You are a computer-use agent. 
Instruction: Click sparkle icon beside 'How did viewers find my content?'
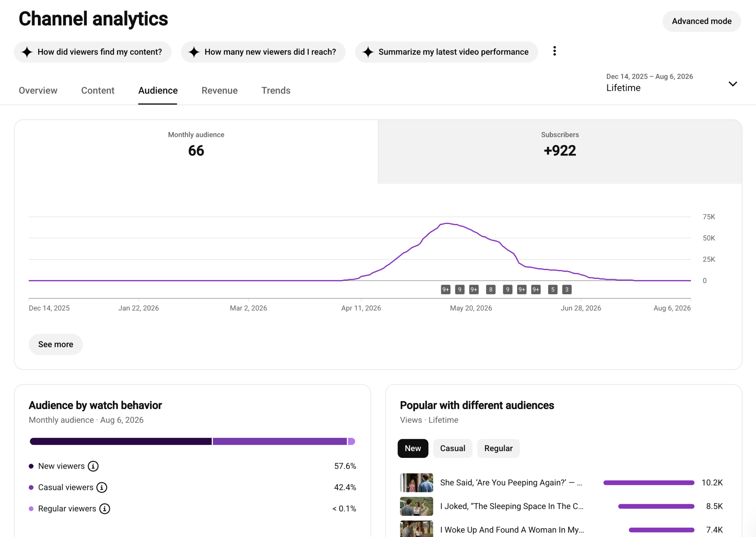point(27,52)
